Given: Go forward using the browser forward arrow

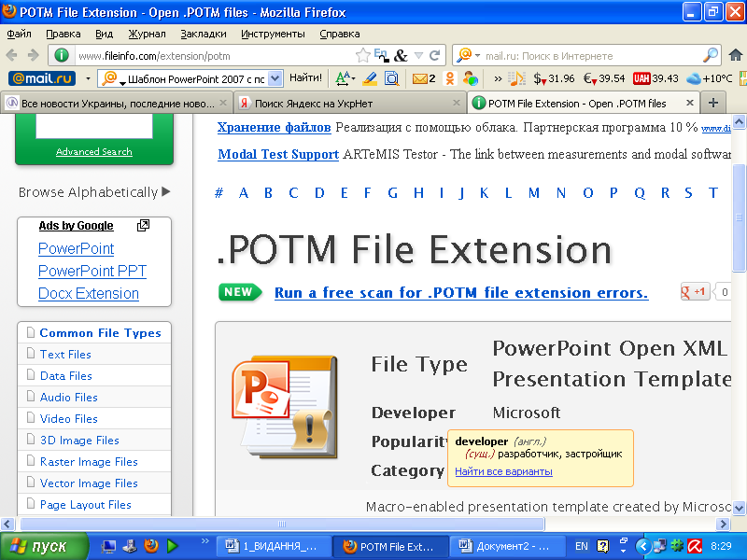Looking at the screenshot, I should (34, 56).
